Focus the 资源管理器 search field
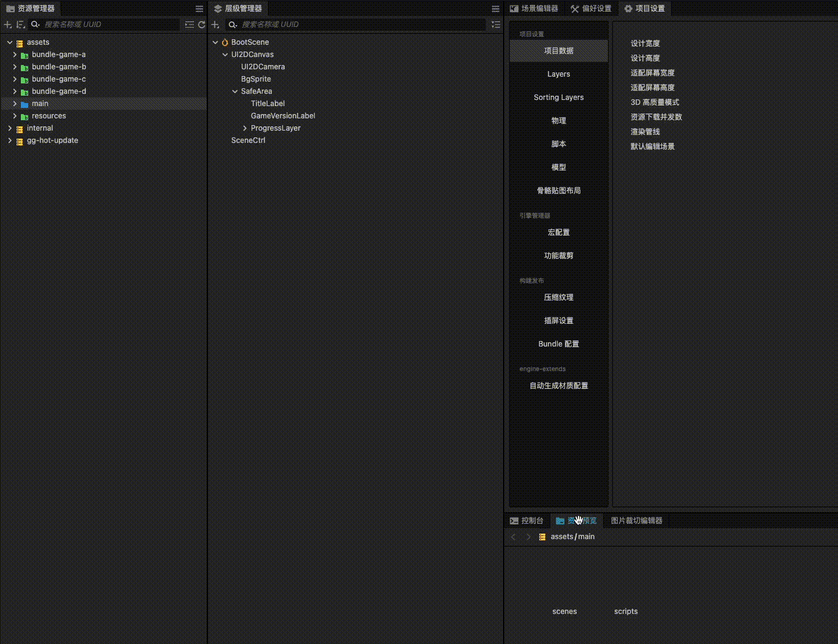Image resolution: width=838 pixels, height=644 pixels. tap(111, 25)
